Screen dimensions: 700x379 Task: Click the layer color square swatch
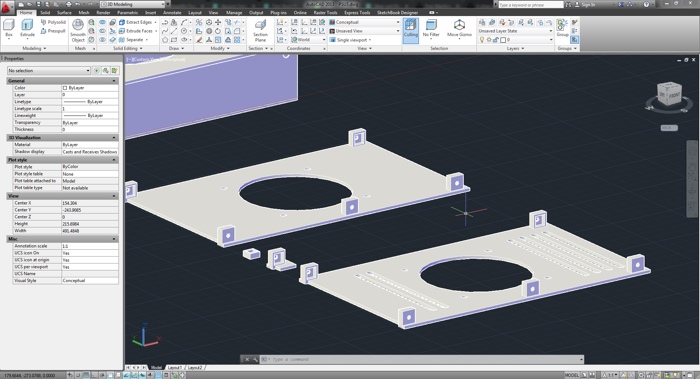click(x=503, y=40)
